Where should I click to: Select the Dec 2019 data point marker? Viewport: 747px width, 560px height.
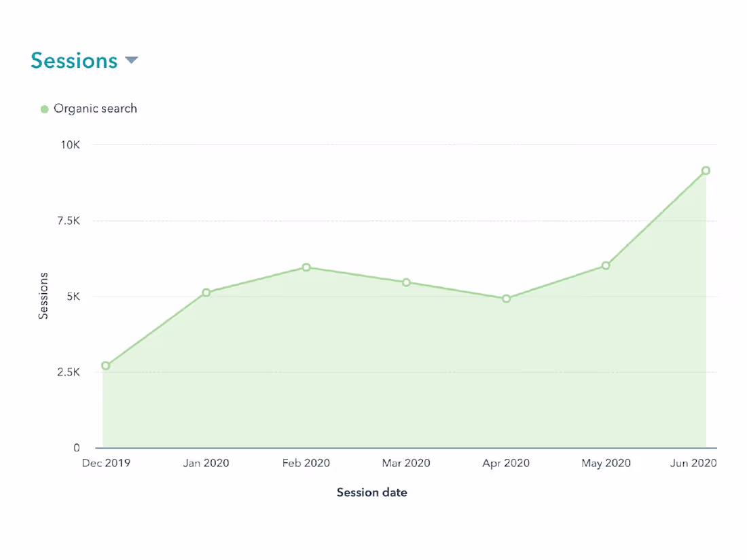pyautogui.click(x=104, y=365)
